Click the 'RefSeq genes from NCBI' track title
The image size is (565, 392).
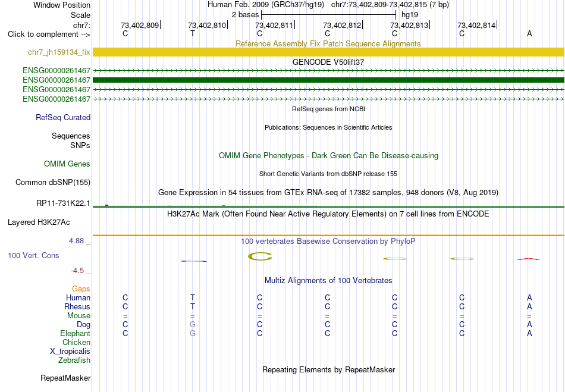pyautogui.click(x=328, y=109)
